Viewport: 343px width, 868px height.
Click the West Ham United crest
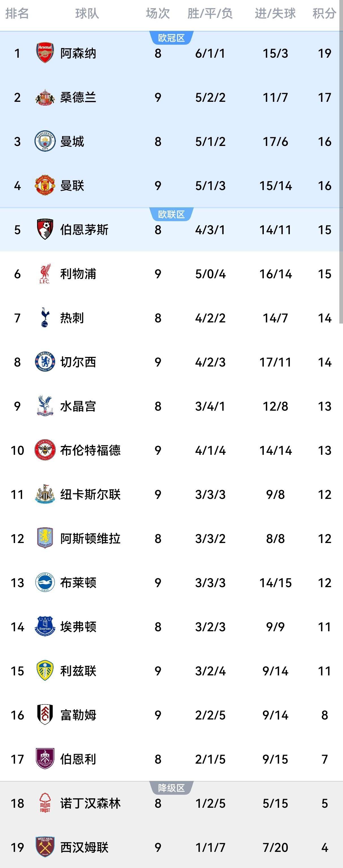[45, 847]
